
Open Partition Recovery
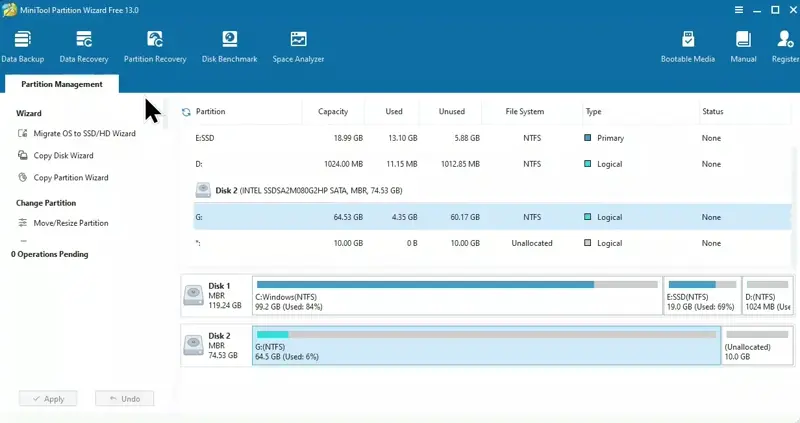(x=155, y=47)
